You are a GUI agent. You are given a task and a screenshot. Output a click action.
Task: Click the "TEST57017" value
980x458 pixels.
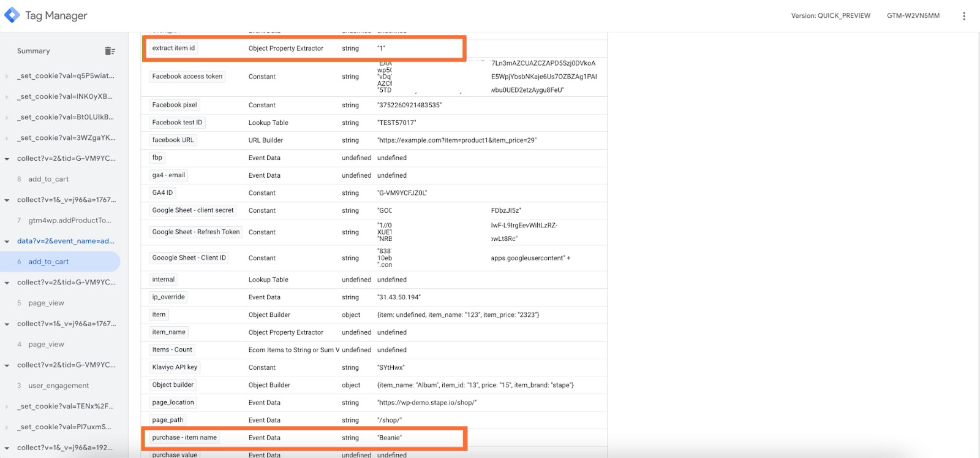pos(397,123)
